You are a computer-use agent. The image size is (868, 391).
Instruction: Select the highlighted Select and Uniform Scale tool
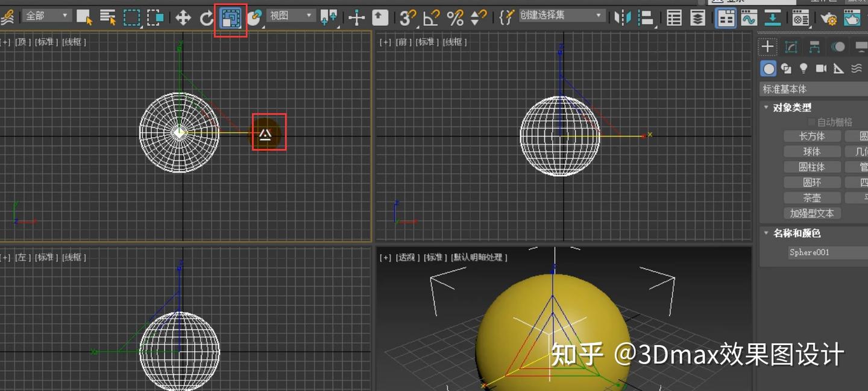point(230,17)
